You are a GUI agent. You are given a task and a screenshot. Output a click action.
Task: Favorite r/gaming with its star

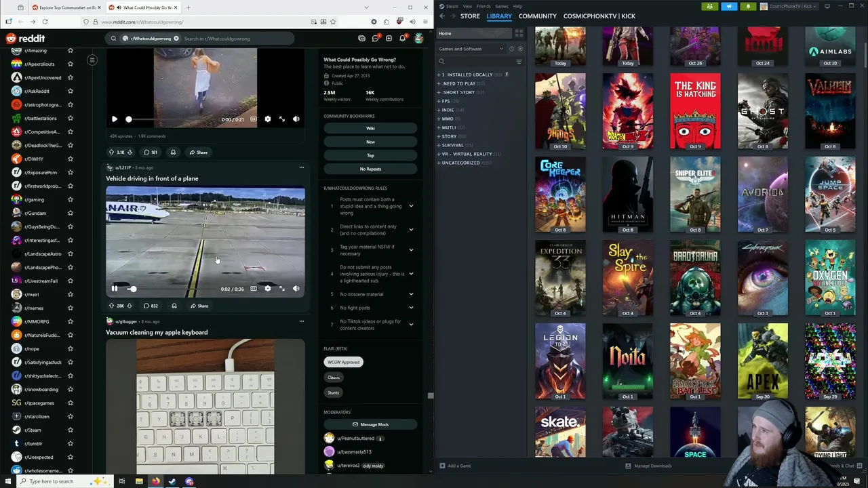tap(70, 199)
